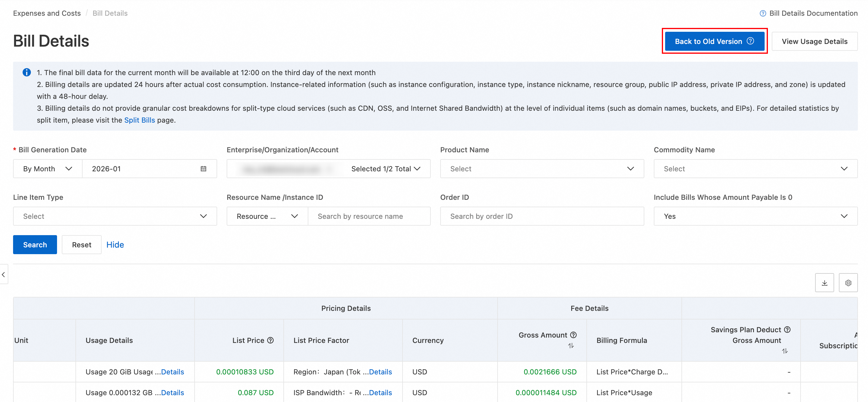The image size is (868, 402).
Task: Click the blue Search button
Action: (x=35, y=245)
